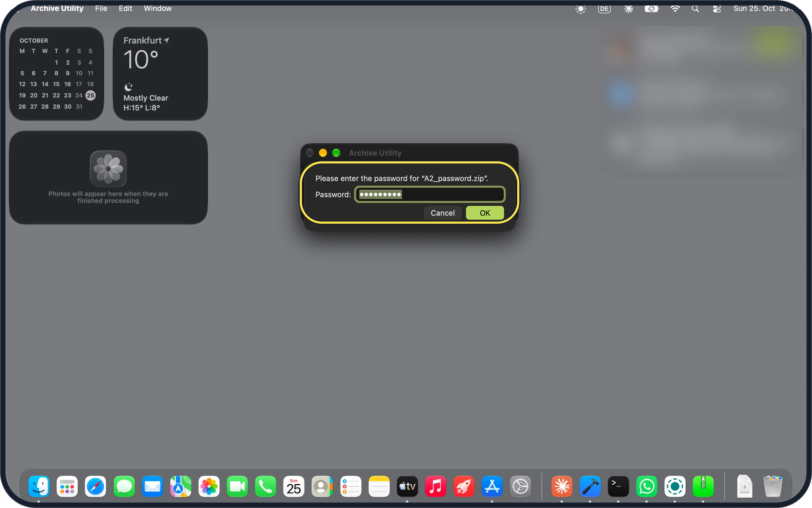Open Maps from the Dock

(x=181, y=486)
